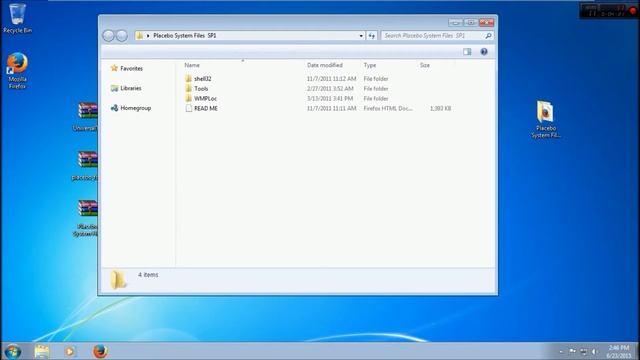Open Libraries in navigation pane
640x360 pixels.
(126, 88)
